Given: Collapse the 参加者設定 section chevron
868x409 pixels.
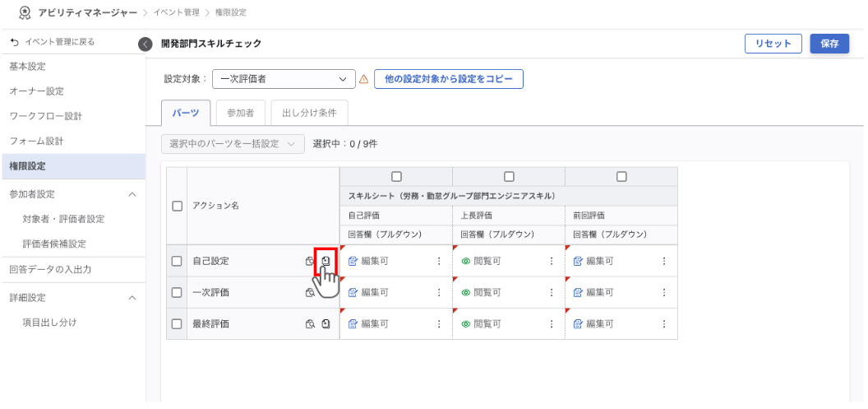Looking at the screenshot, I should pyautogui.click(x=132, y=194).
